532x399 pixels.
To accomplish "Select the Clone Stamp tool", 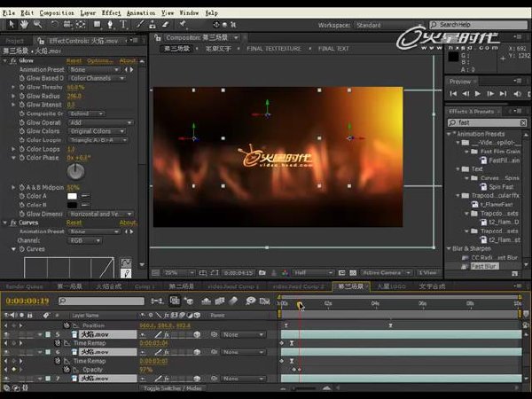I will 153,25.
